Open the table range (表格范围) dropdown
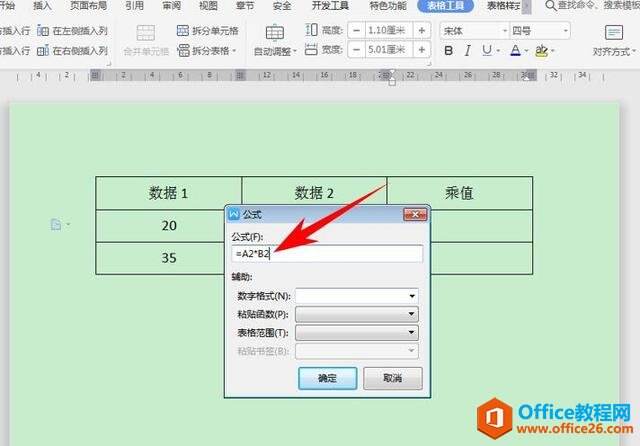The image size is (640, 446). tap(411, 333)
